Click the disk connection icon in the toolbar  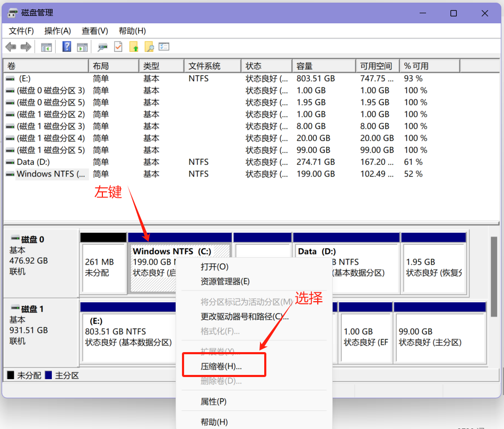103,47
